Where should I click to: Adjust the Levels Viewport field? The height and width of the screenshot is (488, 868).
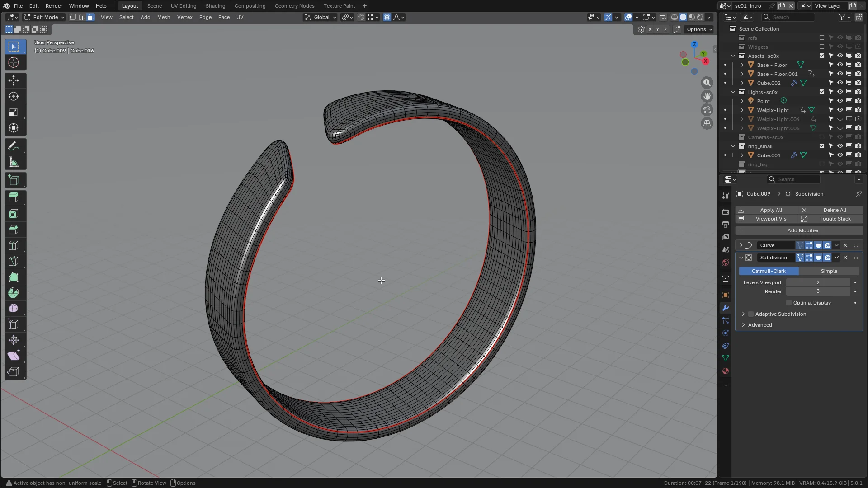(x=818, y=282)
